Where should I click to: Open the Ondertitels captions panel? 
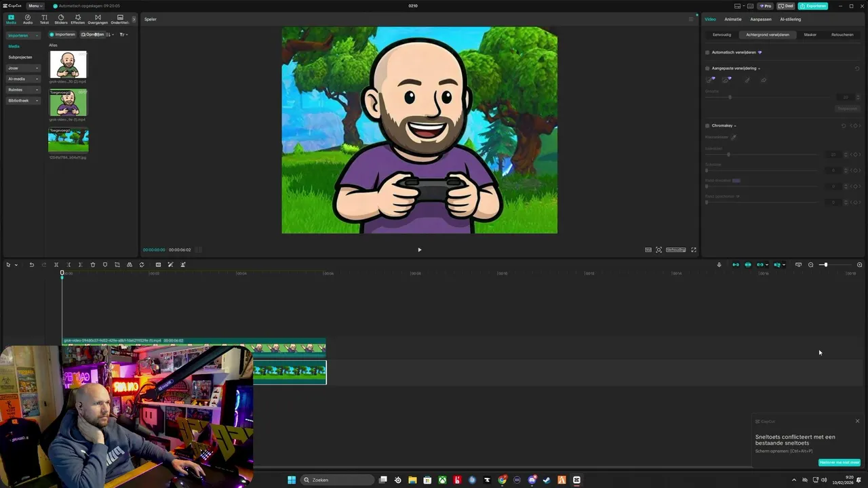pyautogui.click(x=120, y=19)
